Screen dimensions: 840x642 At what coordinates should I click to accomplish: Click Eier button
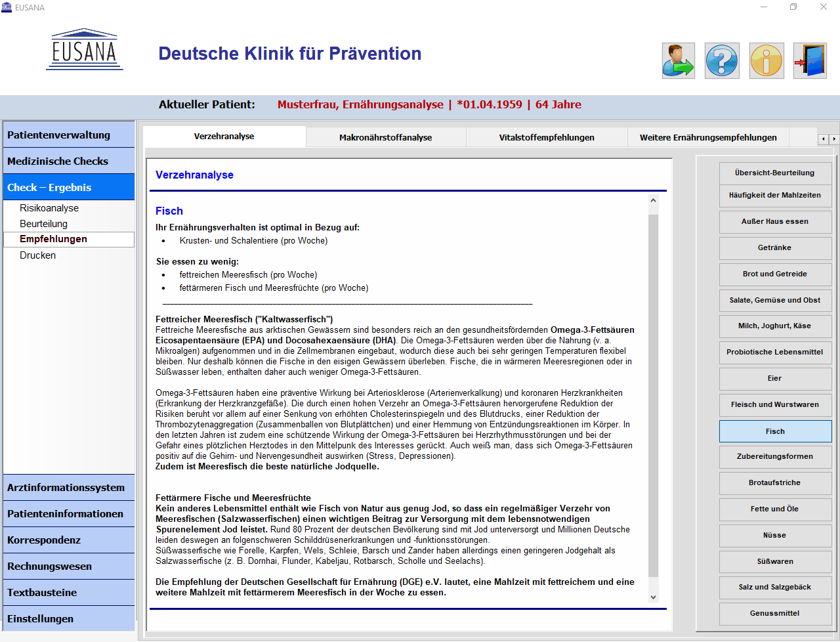pos(775,378)
